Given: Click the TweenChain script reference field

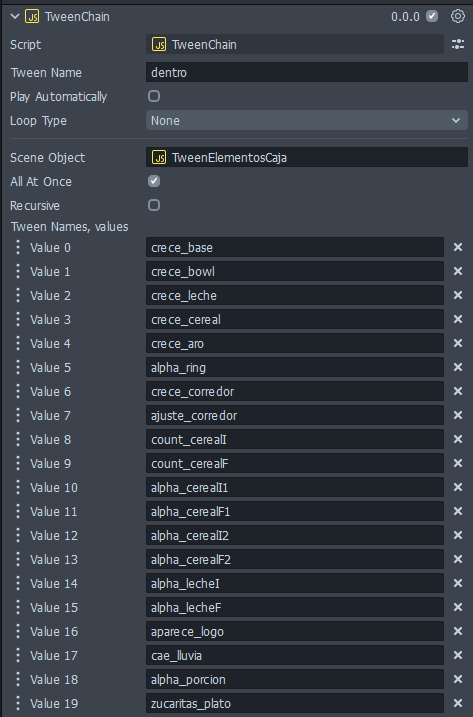Looking at the screenshot, I should 295,44.
